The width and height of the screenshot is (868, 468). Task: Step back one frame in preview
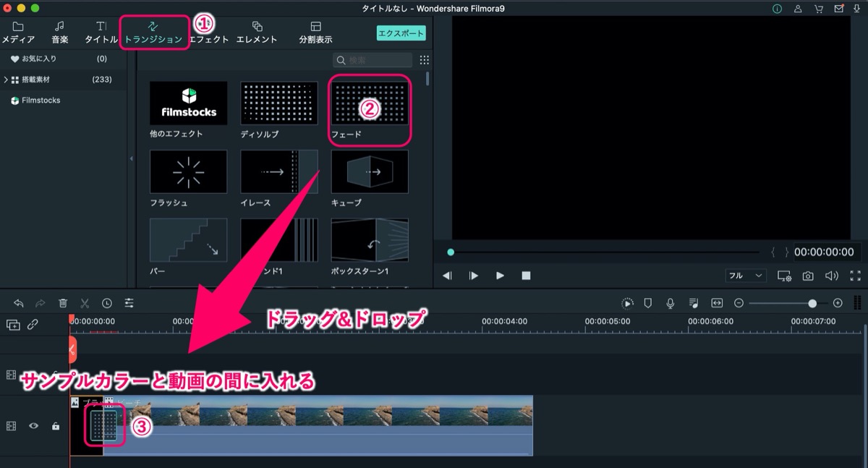point(448,276)
